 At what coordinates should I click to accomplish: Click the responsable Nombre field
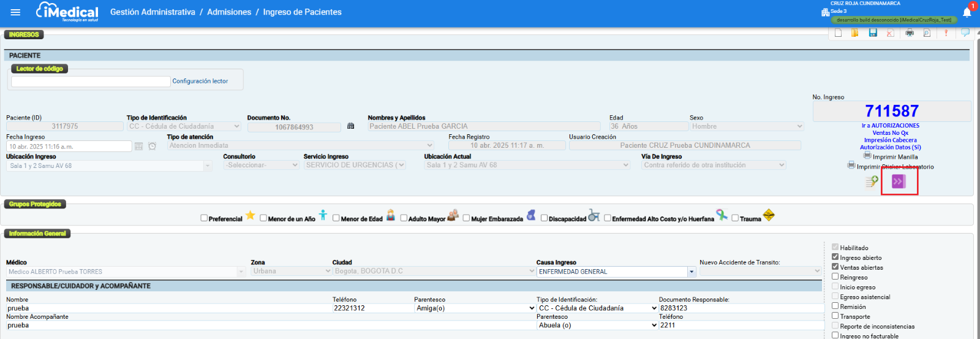click(169, 308)
